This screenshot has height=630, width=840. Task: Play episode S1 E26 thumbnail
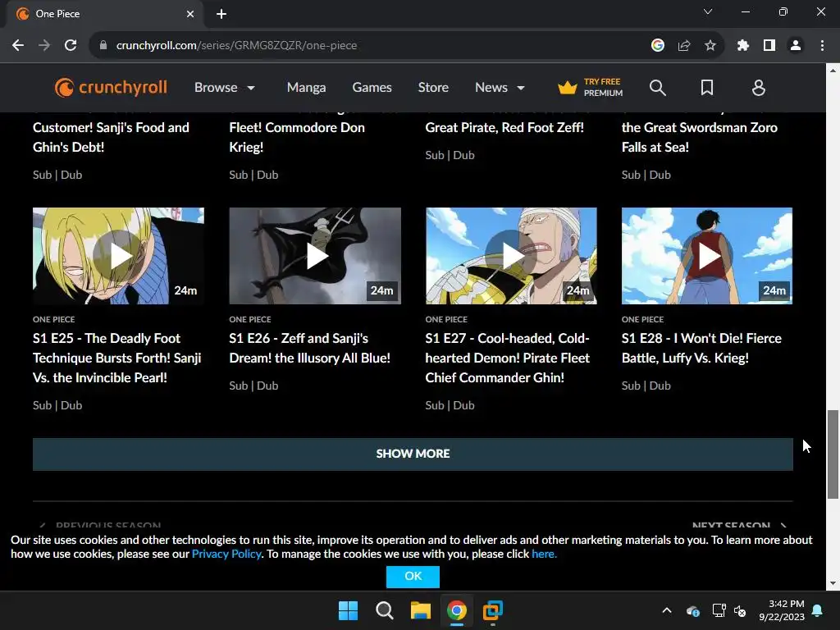point(315,256)
